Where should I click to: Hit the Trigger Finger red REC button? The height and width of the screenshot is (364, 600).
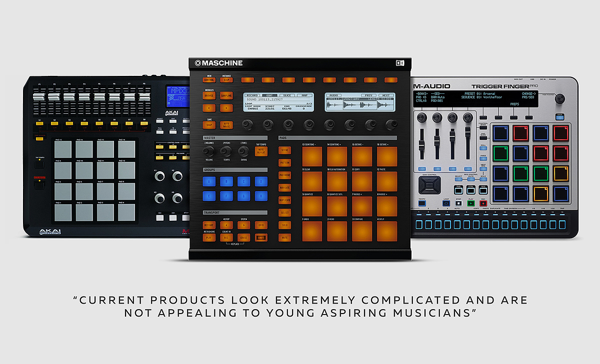(483, 204)
